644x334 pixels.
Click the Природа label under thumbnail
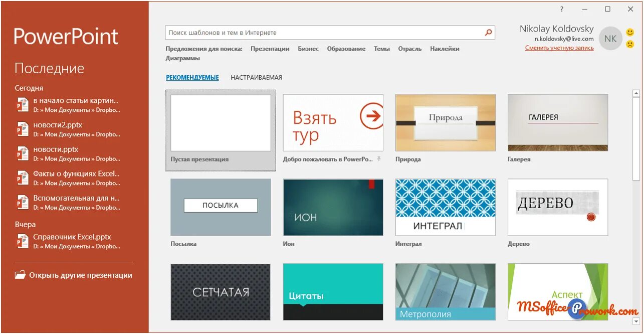click(x=408, y=159)
